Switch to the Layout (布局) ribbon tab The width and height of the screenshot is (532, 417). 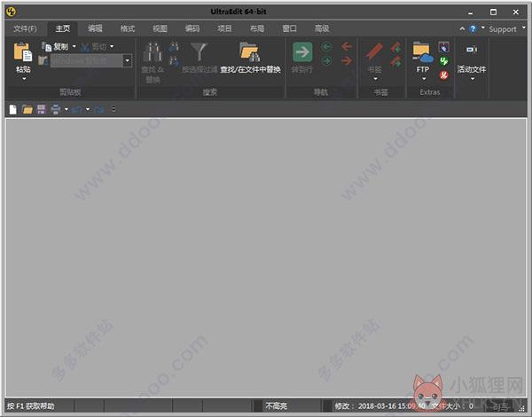tap(257, 29)
